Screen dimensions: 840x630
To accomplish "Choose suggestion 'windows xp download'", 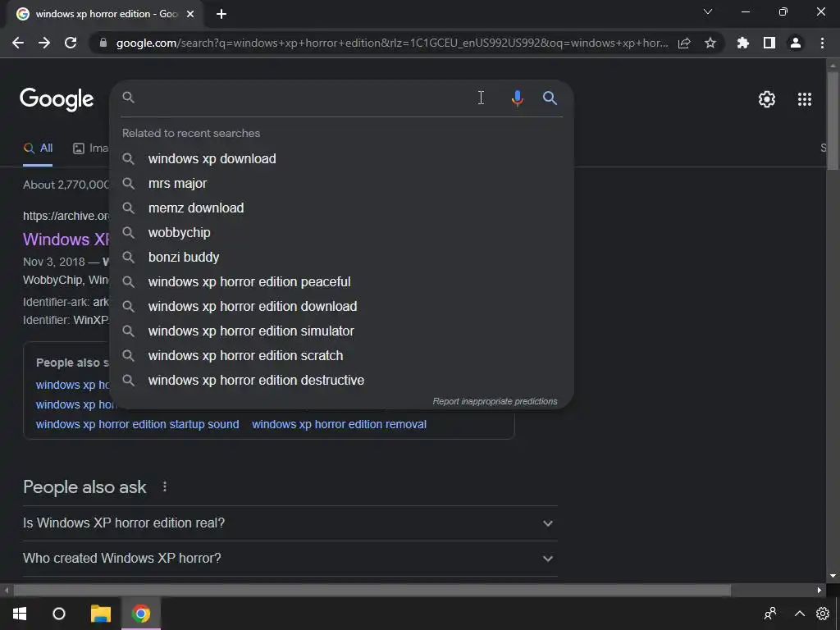I will (341, 158).
